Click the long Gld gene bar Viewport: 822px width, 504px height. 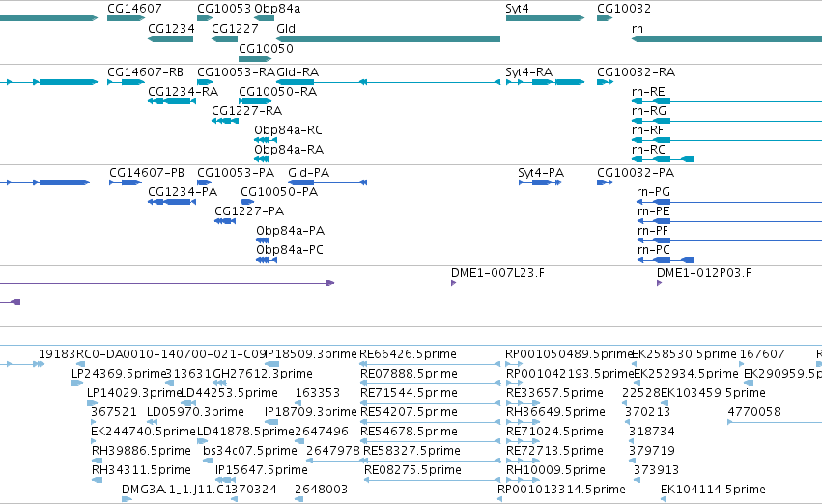click(388, 39)
